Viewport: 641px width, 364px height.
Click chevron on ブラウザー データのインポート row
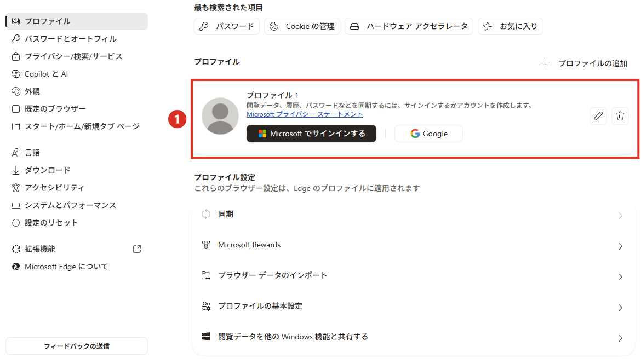tap(620, 277)
